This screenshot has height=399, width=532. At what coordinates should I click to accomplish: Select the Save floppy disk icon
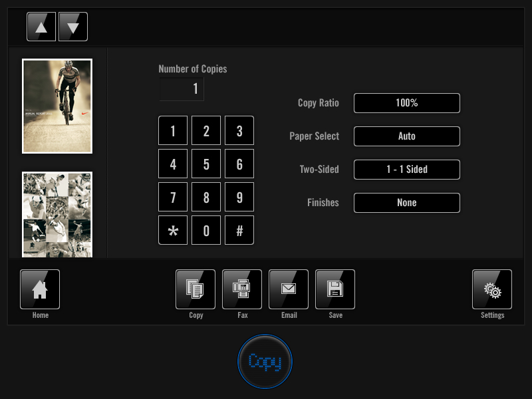coord(335,289)
